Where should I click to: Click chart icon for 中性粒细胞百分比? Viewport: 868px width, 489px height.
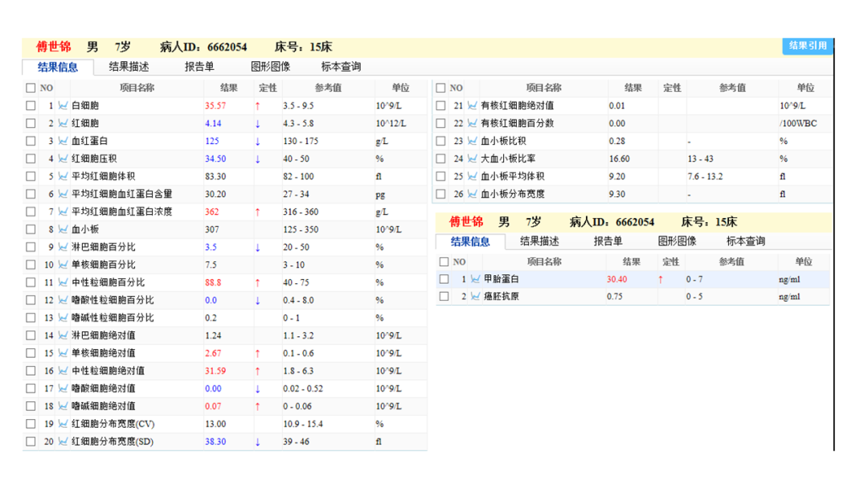(63, 282)
